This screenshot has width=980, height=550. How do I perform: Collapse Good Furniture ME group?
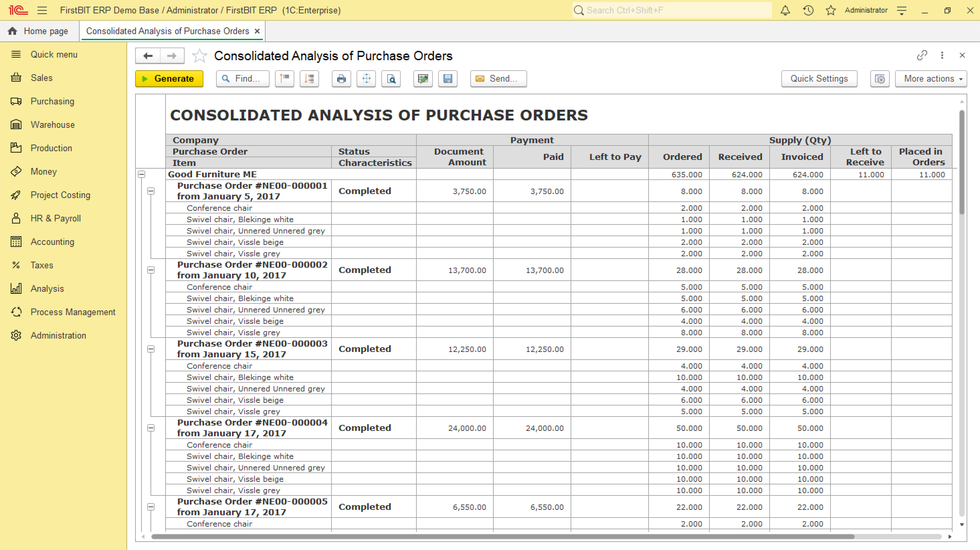pyautogui.click(x=141, y=174)
